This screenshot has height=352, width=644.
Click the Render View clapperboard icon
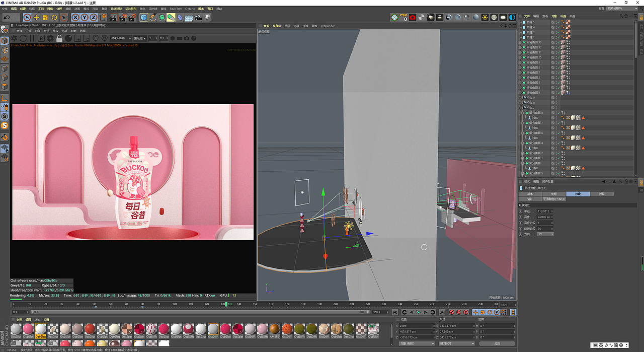point(114,17)
